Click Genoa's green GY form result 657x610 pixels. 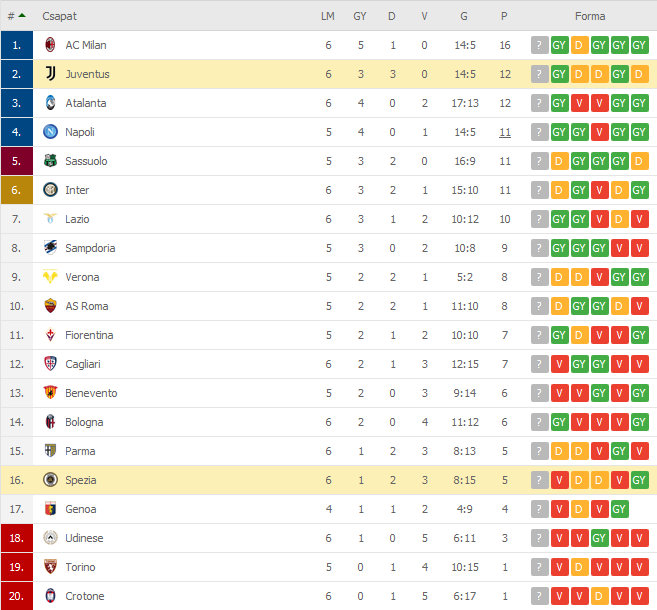(619, 509)
